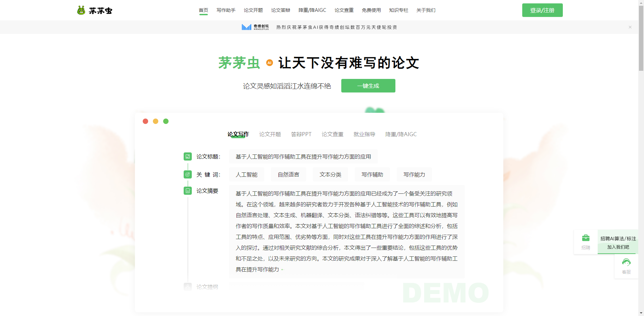Viewport: 644px width, 316px height.
Task: Open 知识专栏 navigation item
Action: click(399, 10)
